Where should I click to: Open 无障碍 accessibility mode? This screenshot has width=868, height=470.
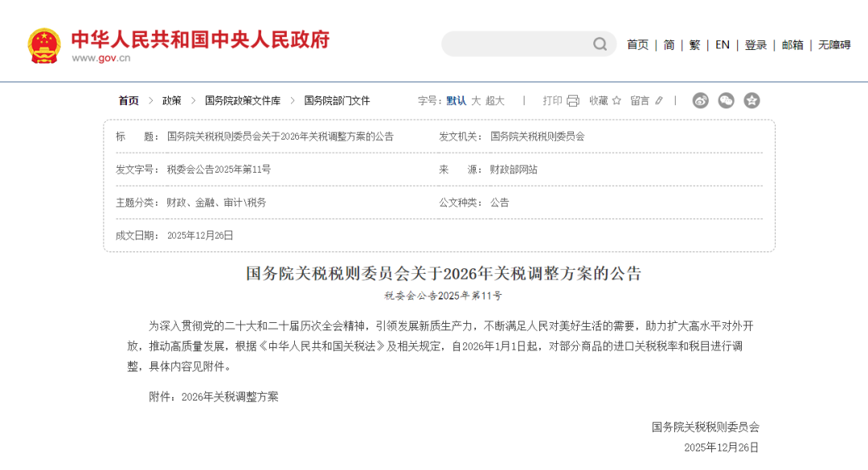(x=834, y=45)
